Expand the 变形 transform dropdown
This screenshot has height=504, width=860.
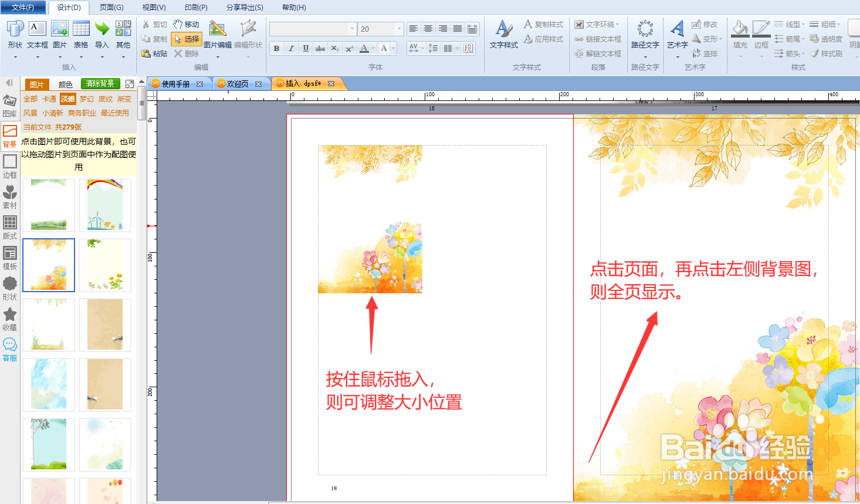tap(720, 39)
